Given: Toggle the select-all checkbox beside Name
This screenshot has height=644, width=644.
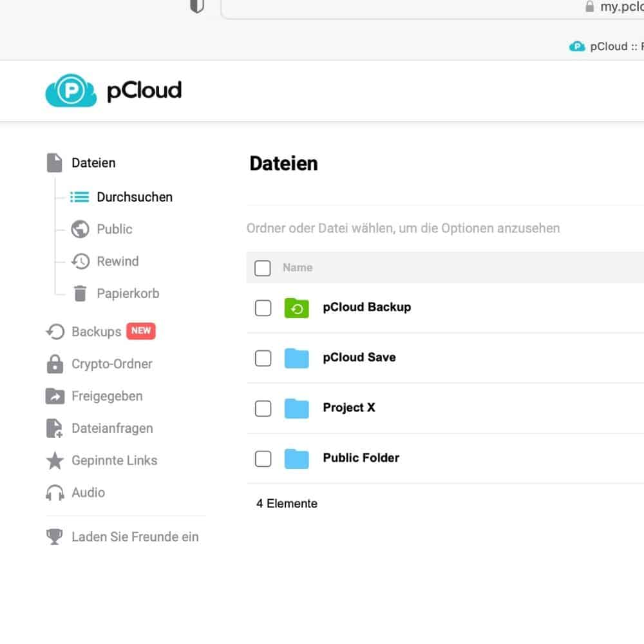Looking at the screenshot, I should (263, 268).
